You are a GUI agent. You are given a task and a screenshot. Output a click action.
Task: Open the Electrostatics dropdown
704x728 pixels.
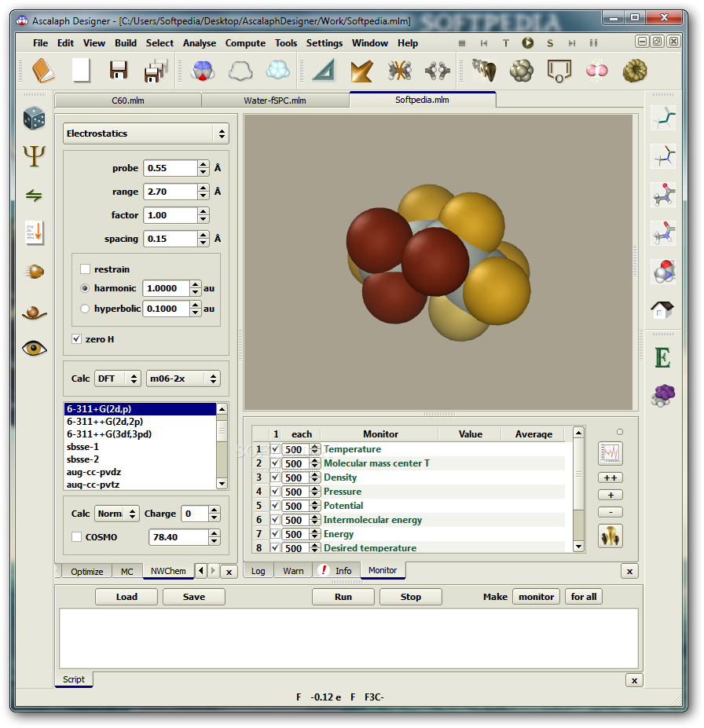146,134
